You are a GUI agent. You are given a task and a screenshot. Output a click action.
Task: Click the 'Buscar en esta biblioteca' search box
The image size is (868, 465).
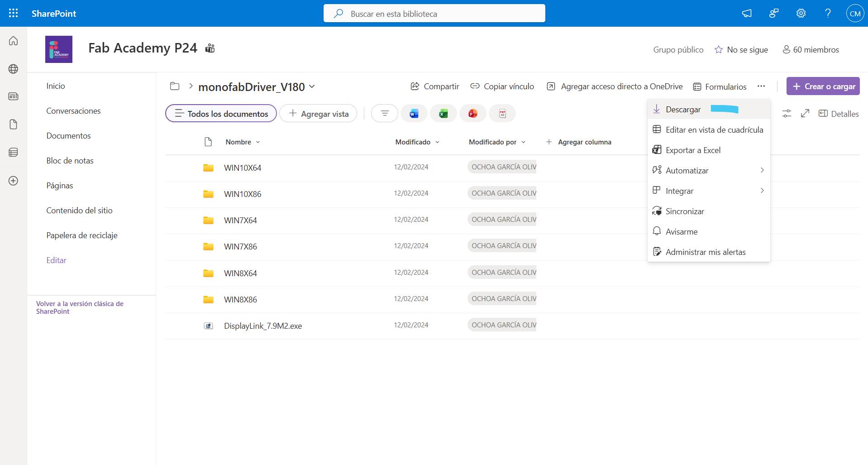point(434,13)
